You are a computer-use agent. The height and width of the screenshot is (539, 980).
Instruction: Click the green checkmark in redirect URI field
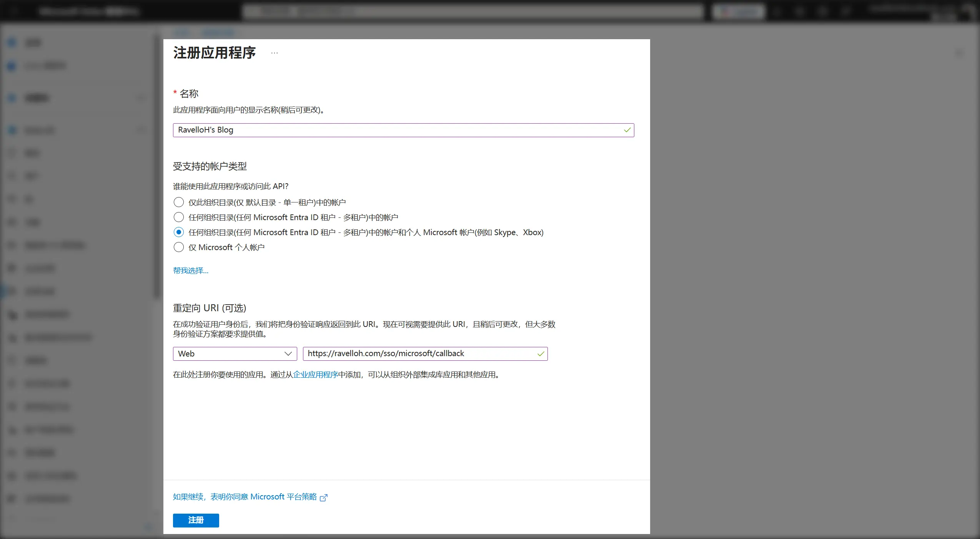point(541,354)
